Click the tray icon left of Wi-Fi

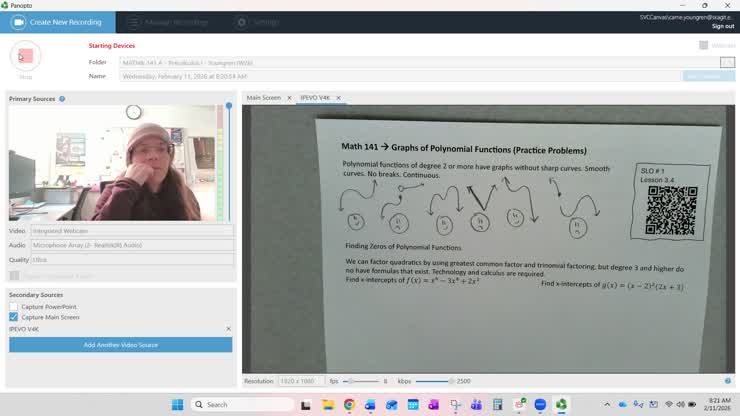654,405
